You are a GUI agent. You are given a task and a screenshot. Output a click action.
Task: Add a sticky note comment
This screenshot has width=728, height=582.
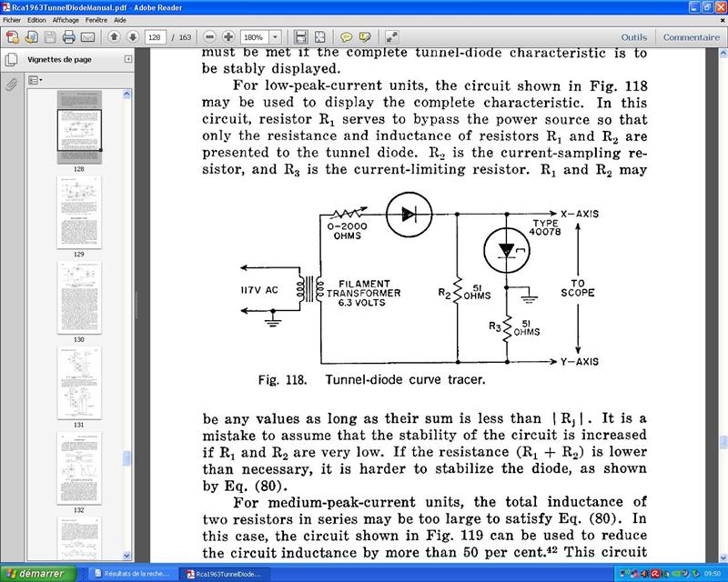346,37
